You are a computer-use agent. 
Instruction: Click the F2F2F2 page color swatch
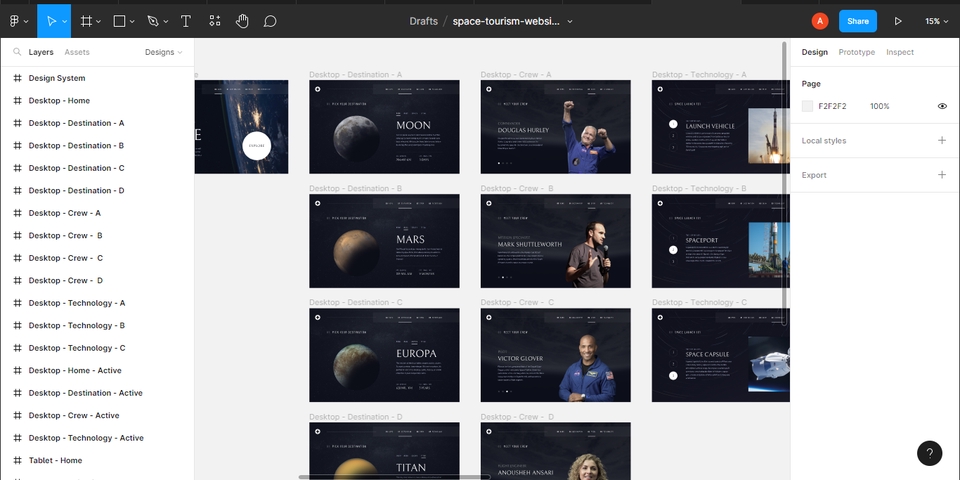click(x=808, y=106)
